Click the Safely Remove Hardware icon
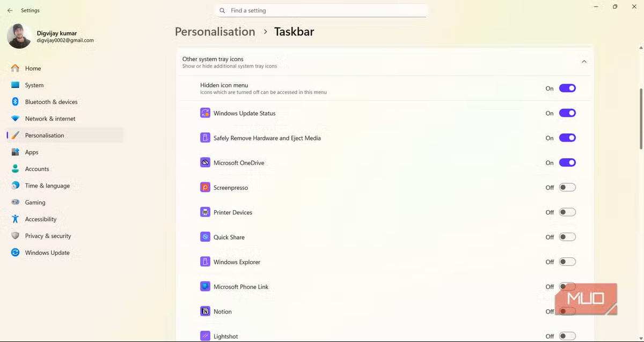The height and width of the screenshot is (342, 644). coord(205,138)
